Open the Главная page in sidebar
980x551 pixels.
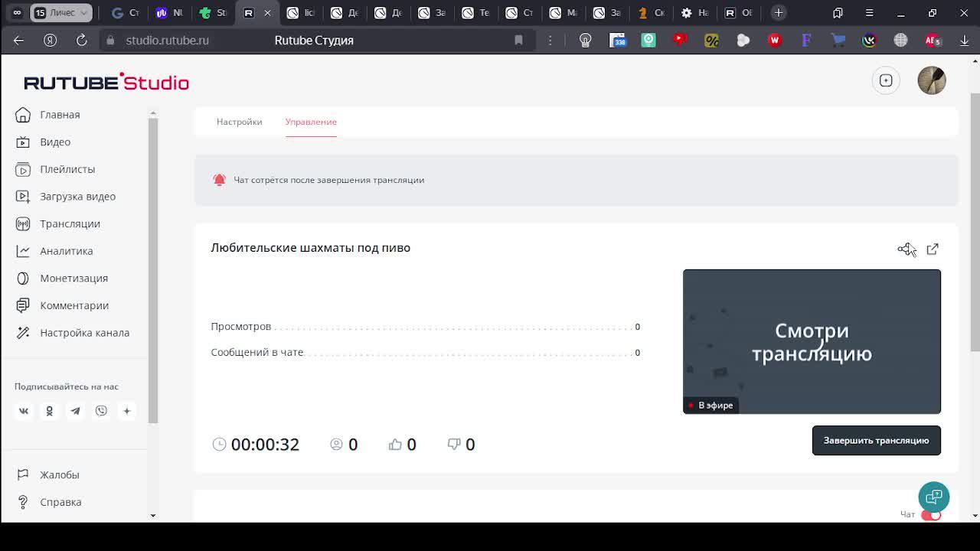coord(60,115)
